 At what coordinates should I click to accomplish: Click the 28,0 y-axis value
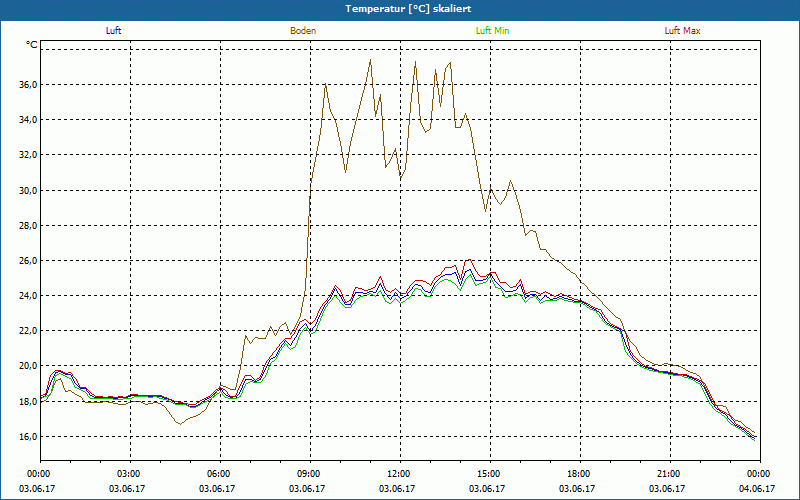tap(28, 226)
